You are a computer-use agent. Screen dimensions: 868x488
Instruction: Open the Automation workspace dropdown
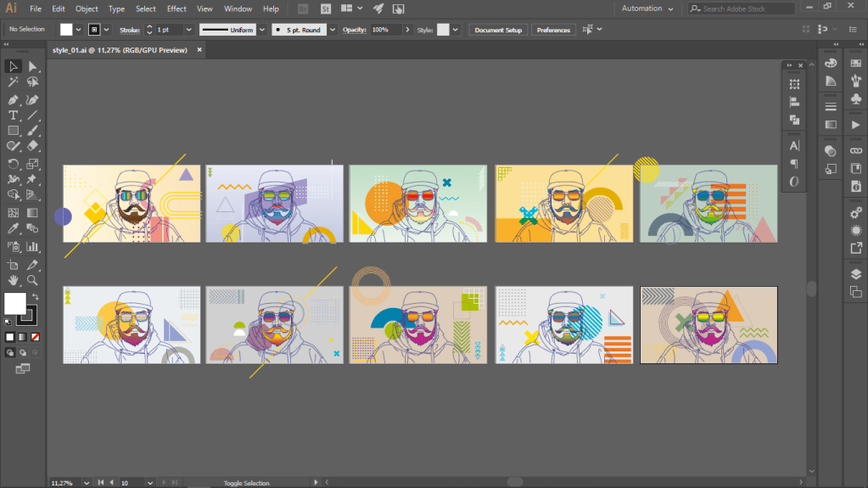point(647,8)
